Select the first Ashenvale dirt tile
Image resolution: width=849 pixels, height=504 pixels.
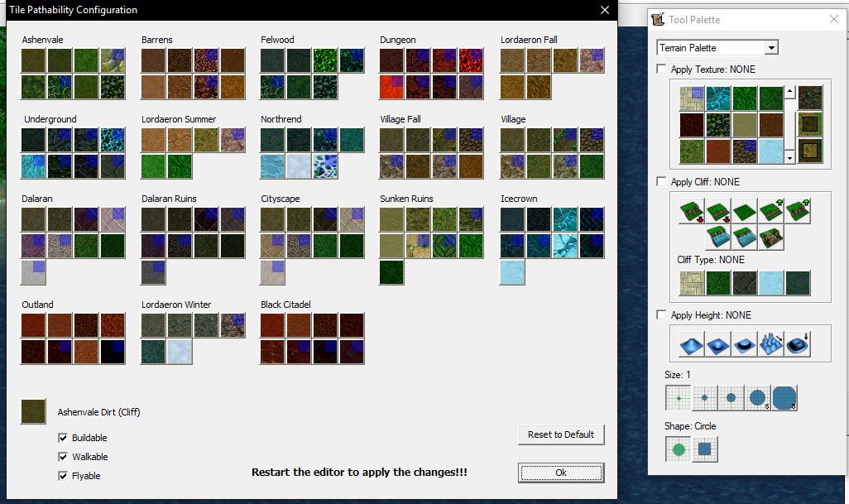33,60
